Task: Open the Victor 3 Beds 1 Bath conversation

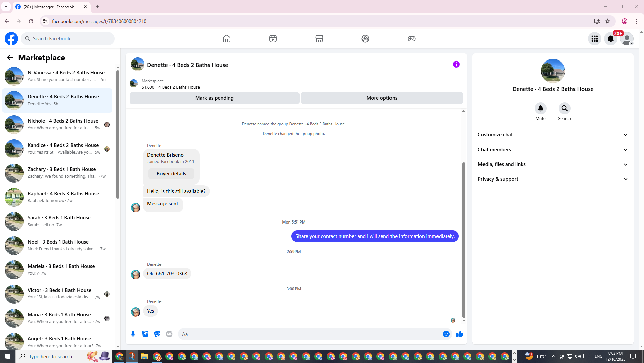Action: coord(57,294)
